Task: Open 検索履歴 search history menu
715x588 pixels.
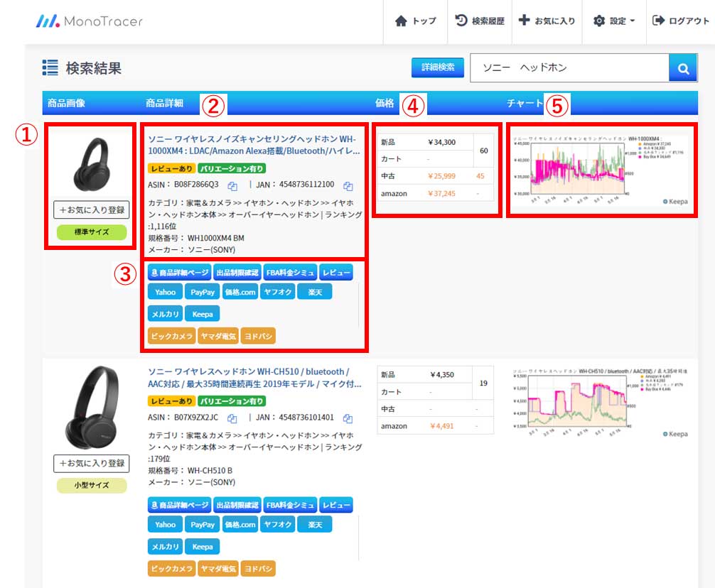Action: 480,21
